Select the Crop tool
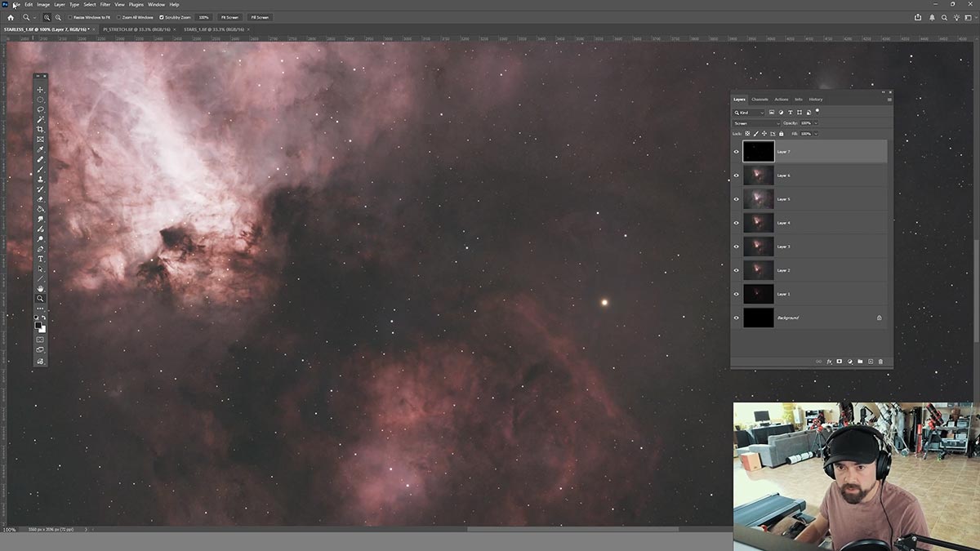980x551 pixels. (39, 127)
